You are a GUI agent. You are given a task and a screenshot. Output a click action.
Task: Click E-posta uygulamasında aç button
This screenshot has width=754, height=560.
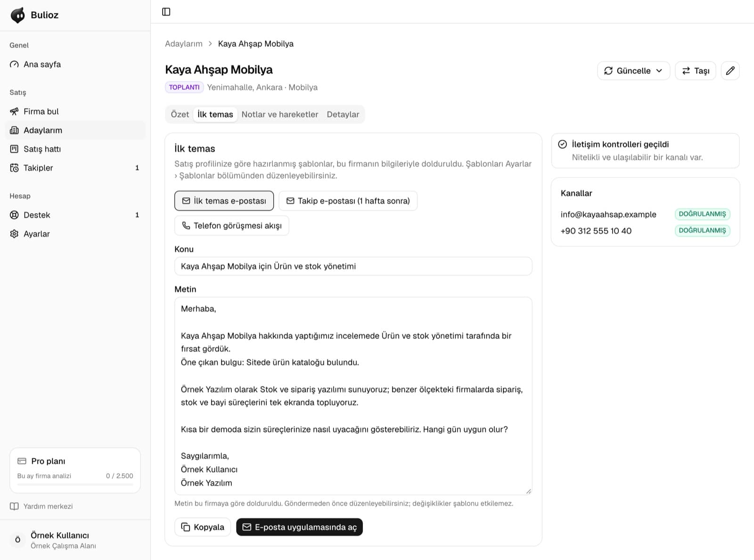(299, 527)
